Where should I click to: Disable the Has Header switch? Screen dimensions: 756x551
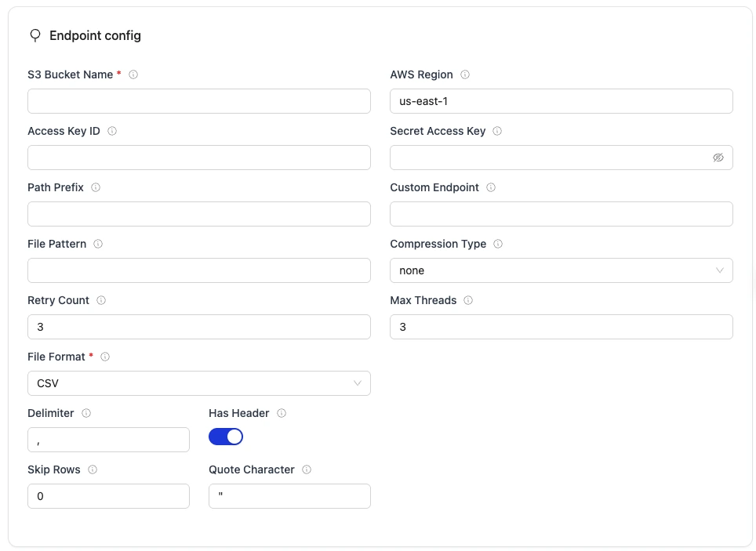(x=226, y=437)
